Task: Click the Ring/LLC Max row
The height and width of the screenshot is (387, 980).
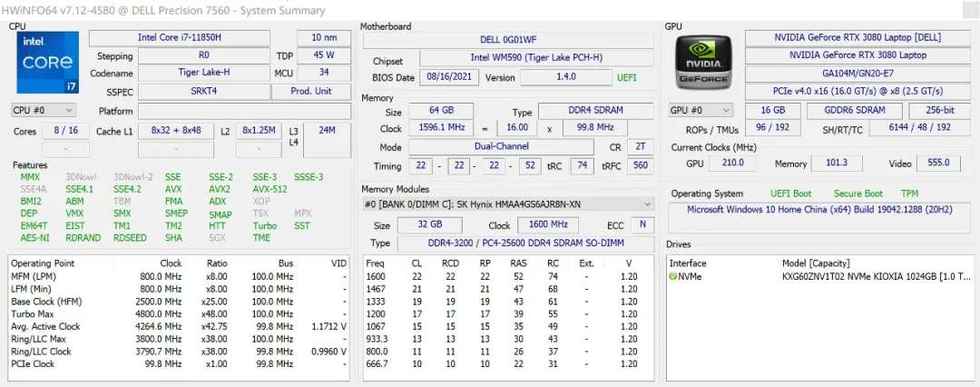Action: point(179,339)
